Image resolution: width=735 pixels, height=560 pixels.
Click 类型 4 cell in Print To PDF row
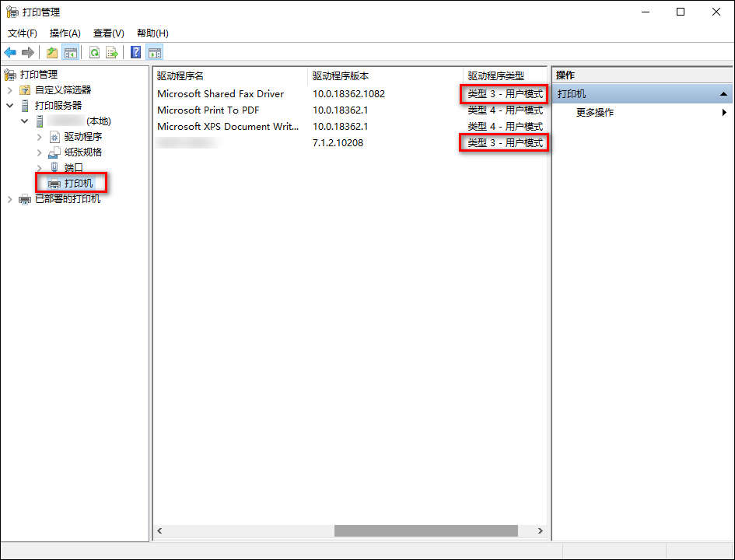pos(506,110)
